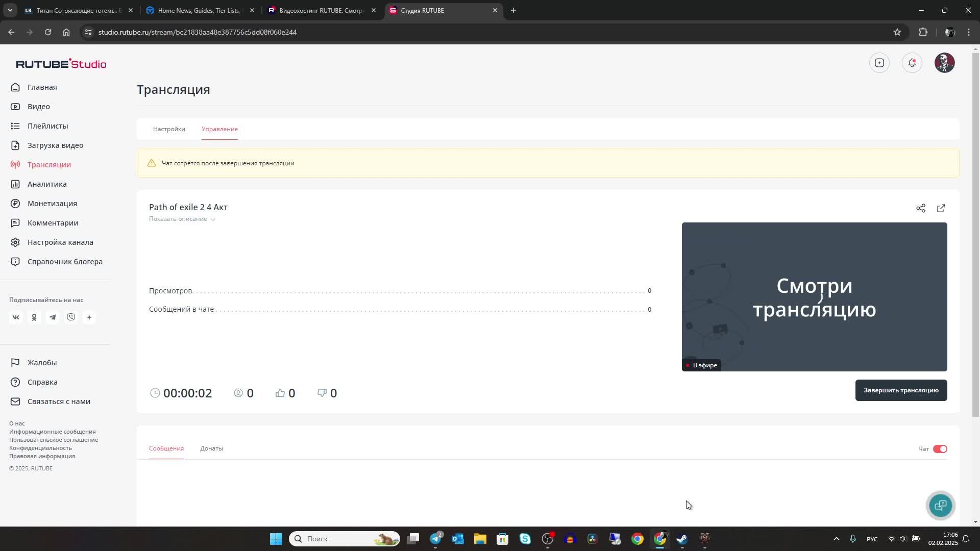
Task: Switch to Видеохостинг RUTUBE browser tab
Action: click(x=322, y=10)
